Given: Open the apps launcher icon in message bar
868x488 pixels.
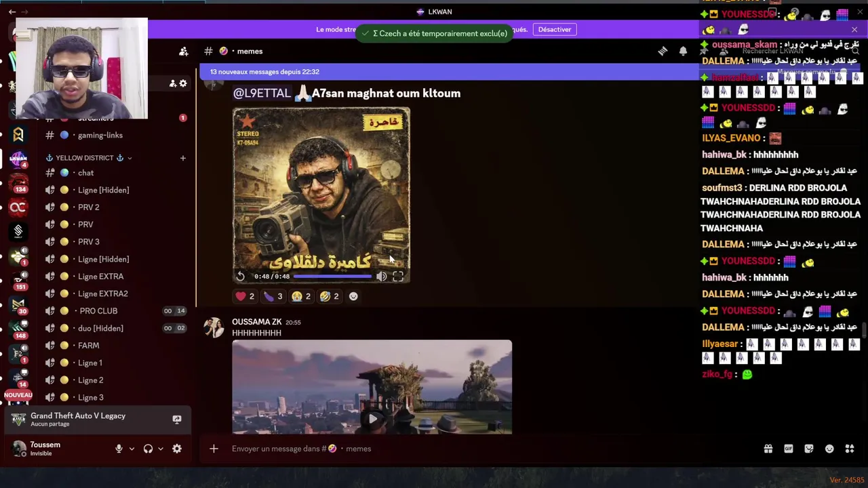Looking at the screenshot, I should click(850, 449).
